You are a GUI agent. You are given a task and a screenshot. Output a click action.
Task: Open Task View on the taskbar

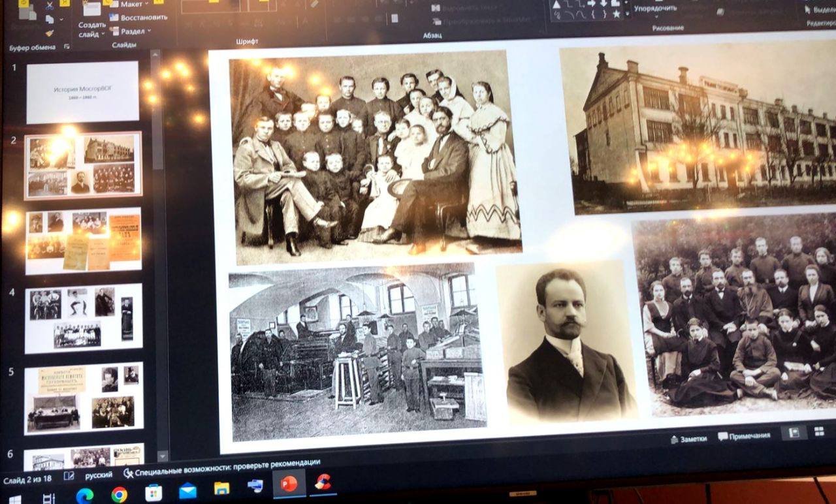[49, 498]
